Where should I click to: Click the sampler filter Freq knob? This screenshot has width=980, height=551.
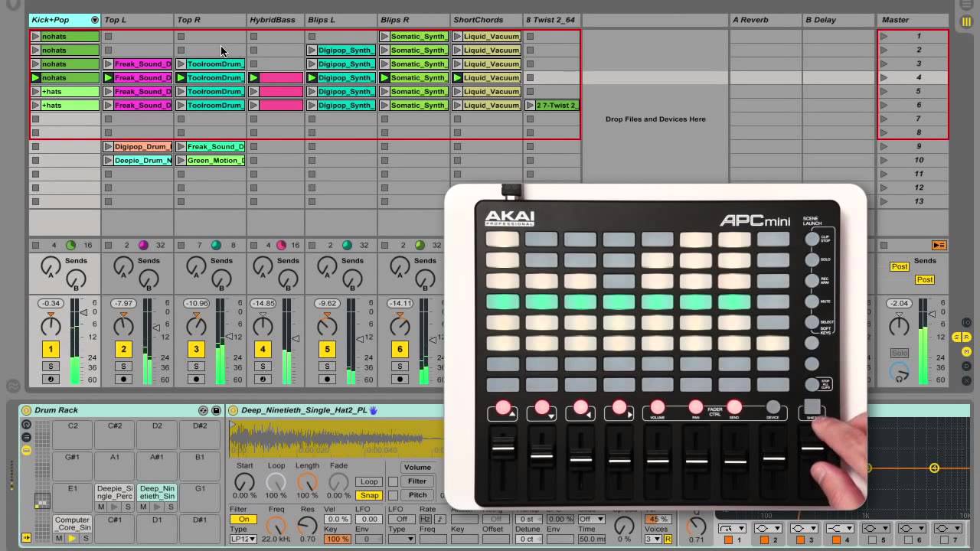click(x=276, y=527)
